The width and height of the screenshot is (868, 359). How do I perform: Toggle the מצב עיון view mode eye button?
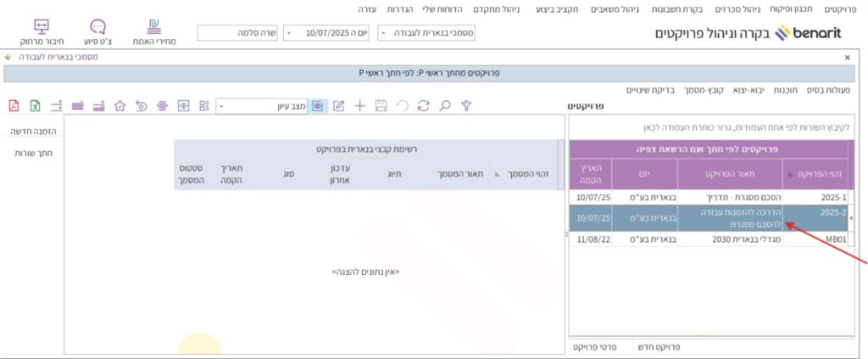click(x=317, y=106)
